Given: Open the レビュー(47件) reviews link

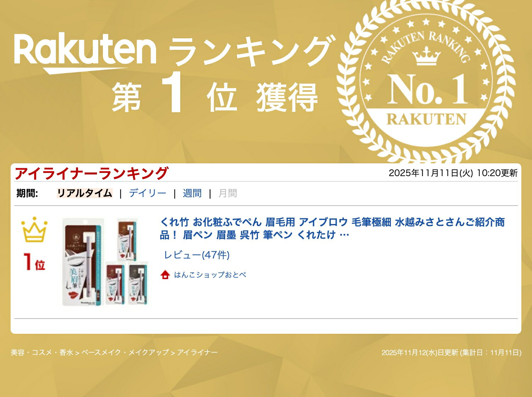Looking at the screenshot, I should [x=197, y=255].
